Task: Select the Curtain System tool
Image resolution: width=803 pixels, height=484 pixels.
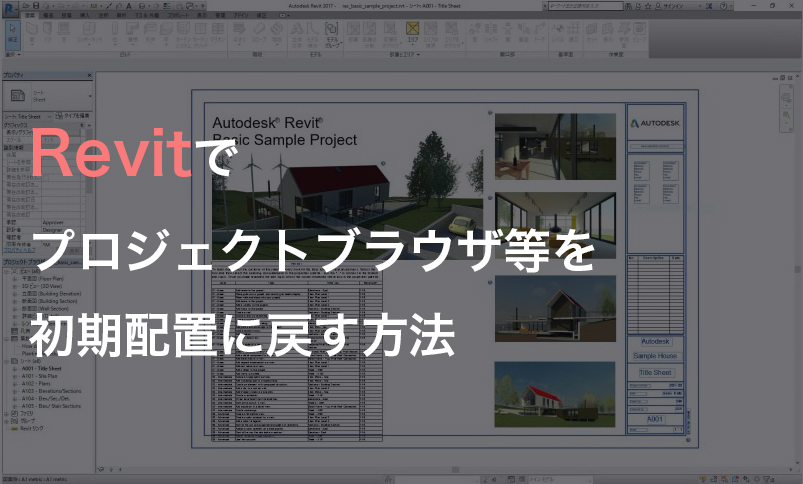Action: [x=183, y=33]
